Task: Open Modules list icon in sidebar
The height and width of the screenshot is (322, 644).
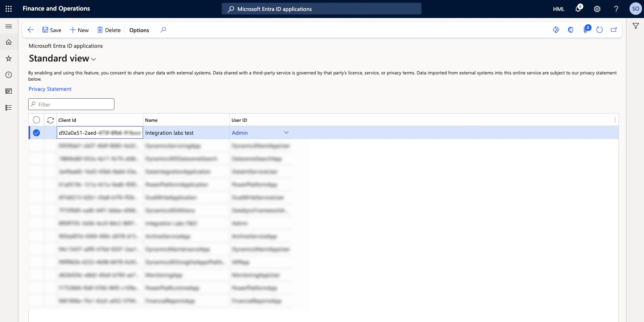Action: pyautogui.click(x=9, y=108)
